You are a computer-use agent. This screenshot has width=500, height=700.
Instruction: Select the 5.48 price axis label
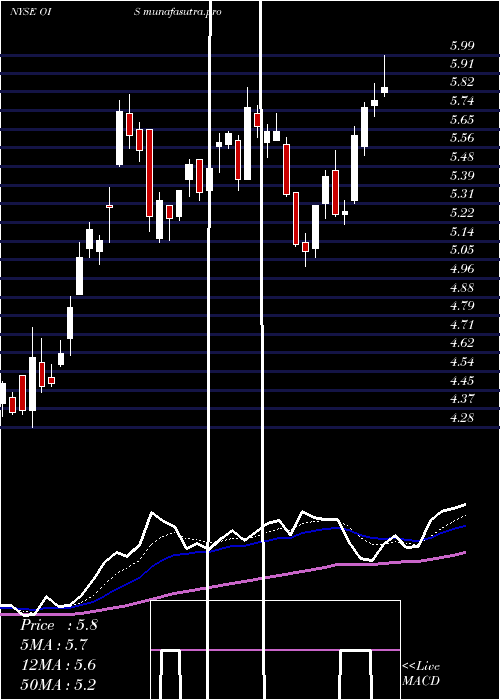(x=462, y=157)
